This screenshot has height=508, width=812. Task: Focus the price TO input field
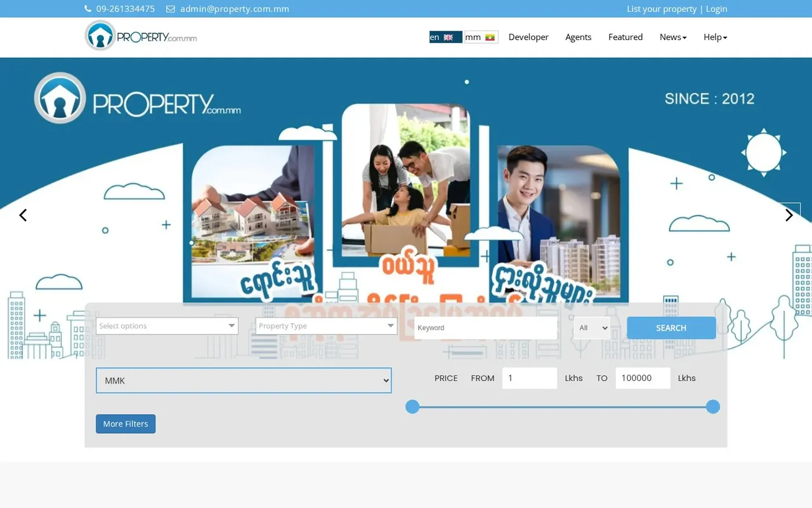pos(643,378)
